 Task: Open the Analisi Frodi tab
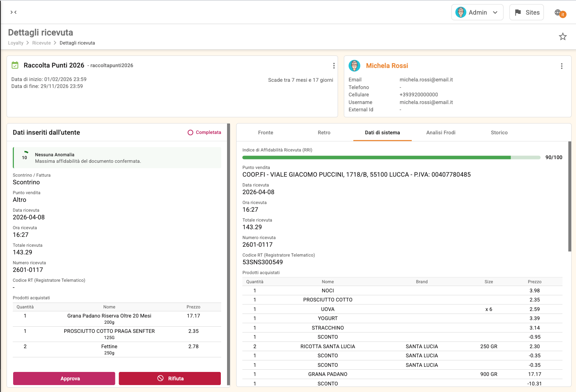(x=441, y=132)
